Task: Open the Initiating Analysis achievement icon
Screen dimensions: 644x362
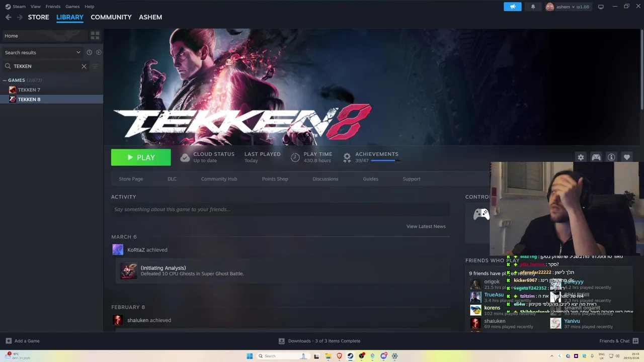Action: [128, 270]
